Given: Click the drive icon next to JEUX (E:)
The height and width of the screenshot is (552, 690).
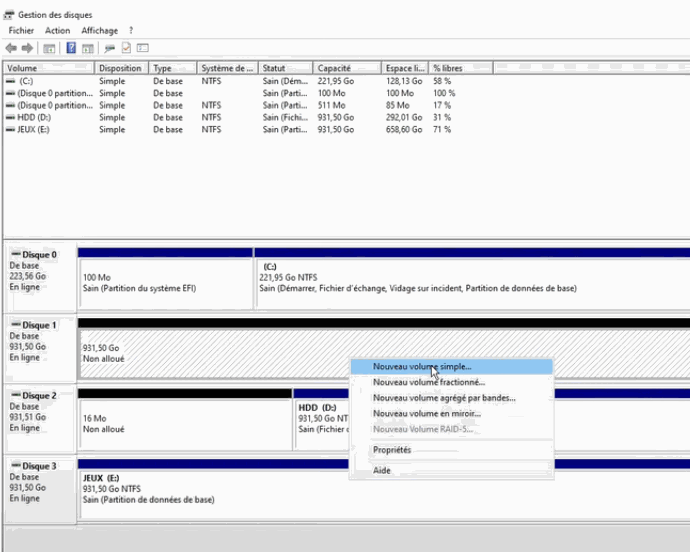Looking at the screenshot, I should tap(10, 130).
